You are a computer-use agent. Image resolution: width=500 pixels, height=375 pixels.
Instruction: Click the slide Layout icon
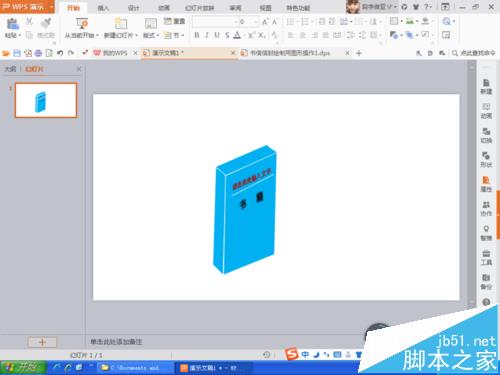point(151,24)
